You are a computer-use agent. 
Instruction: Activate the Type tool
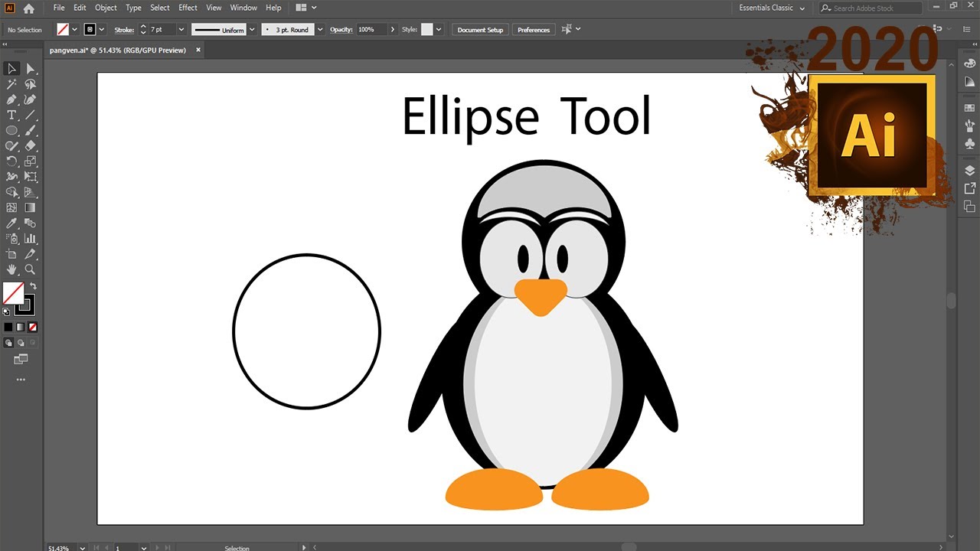(x=11, y=115)
